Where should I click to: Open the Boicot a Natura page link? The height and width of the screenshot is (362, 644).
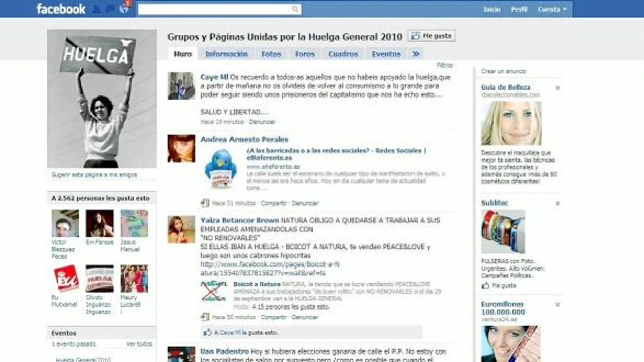tap(257, 284)
